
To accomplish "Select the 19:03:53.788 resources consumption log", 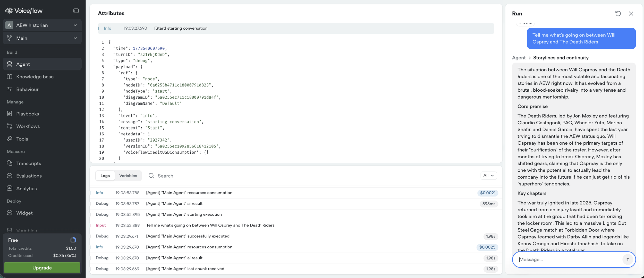I will 296,193.
